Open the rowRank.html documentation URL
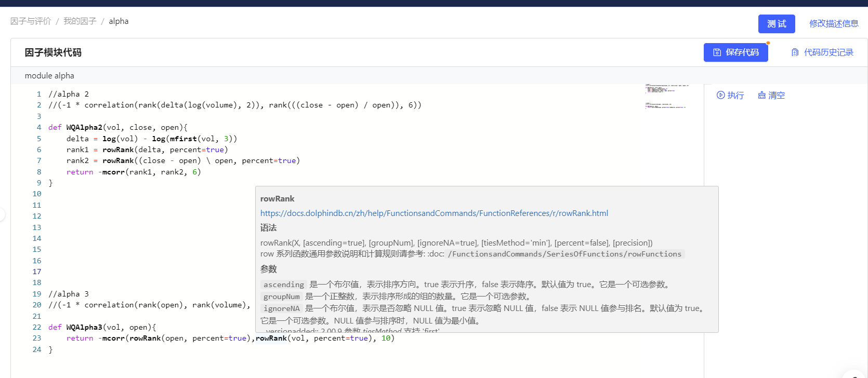868x378 pixels. coord(434,213)
